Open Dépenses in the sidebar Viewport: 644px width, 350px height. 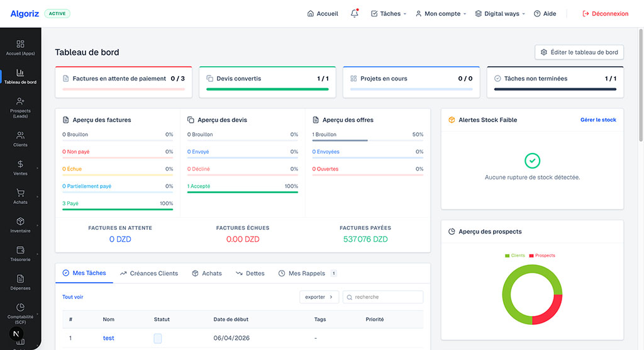click(x=20, y=283)
